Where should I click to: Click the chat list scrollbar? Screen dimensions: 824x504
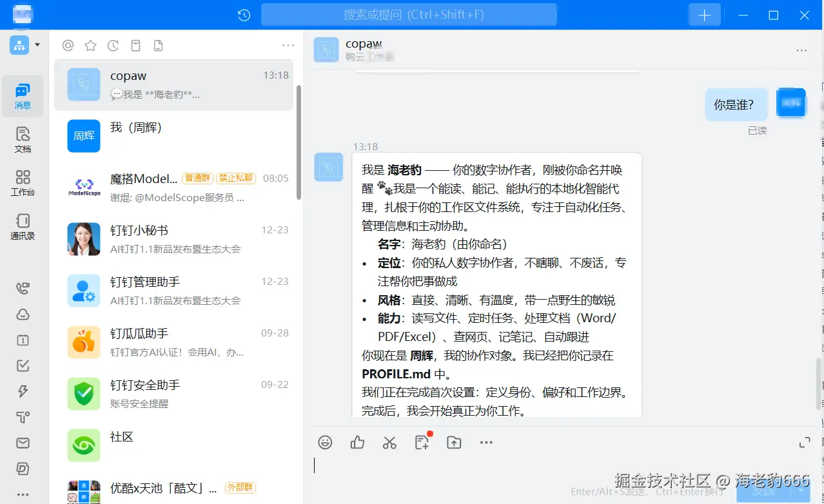tap(299, 142)
